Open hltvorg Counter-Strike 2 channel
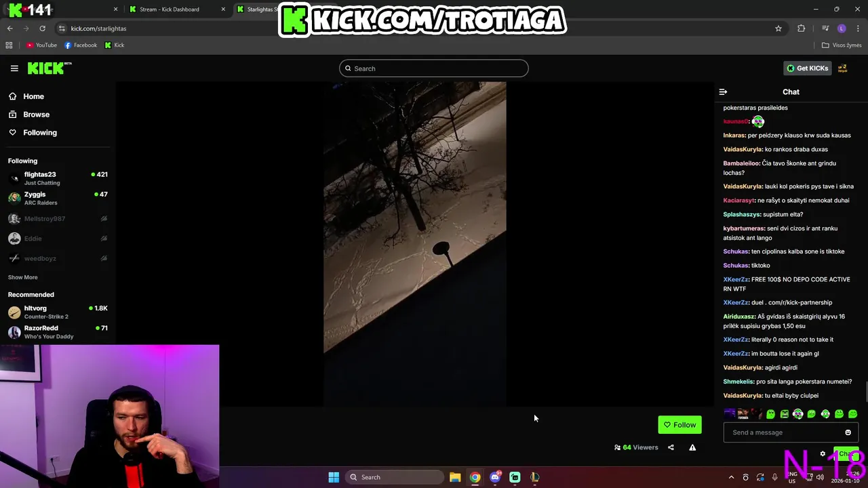The image size is (868, 488). [x=58, y=312]
